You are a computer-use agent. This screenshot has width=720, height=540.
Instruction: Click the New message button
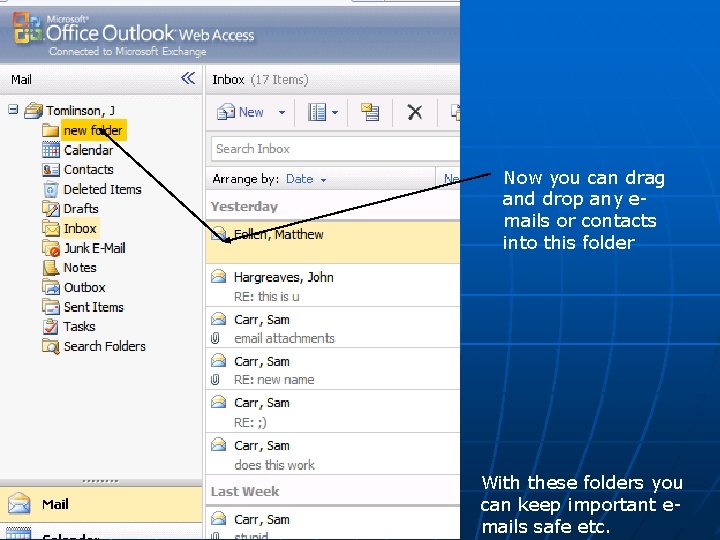tap(240, 112)
